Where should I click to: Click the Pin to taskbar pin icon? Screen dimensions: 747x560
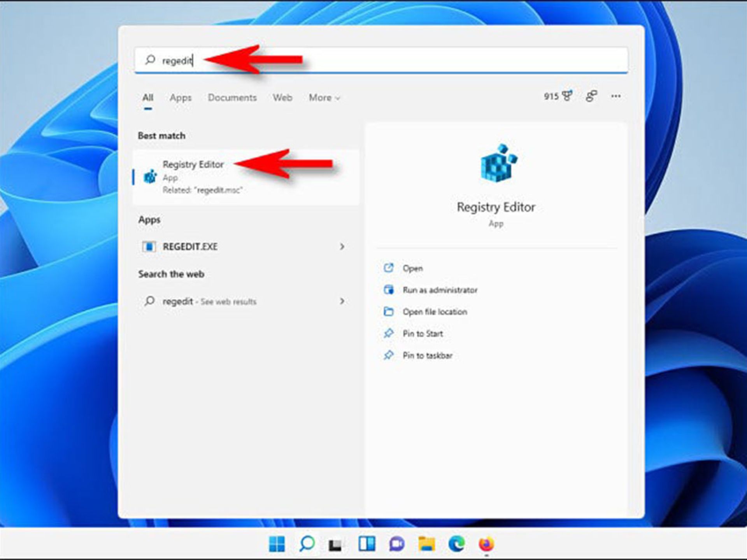click(389, 355)
